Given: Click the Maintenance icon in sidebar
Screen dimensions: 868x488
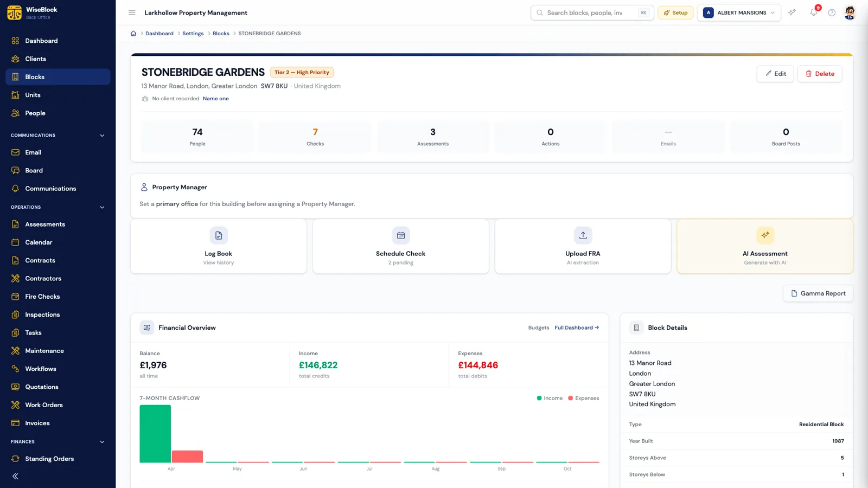Looking at the screenshot, I should pyautogui.click(x=15, y=351).
